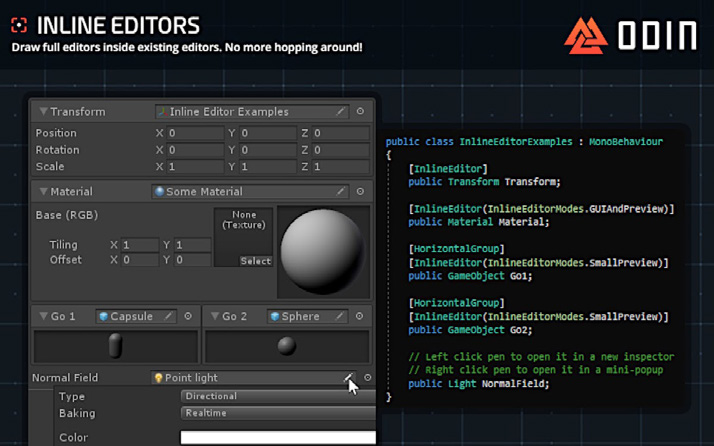Image resolution: width=714 pixels, height=446 pixels.
Task: Click the Position X input field
Action: pos(195,133)
